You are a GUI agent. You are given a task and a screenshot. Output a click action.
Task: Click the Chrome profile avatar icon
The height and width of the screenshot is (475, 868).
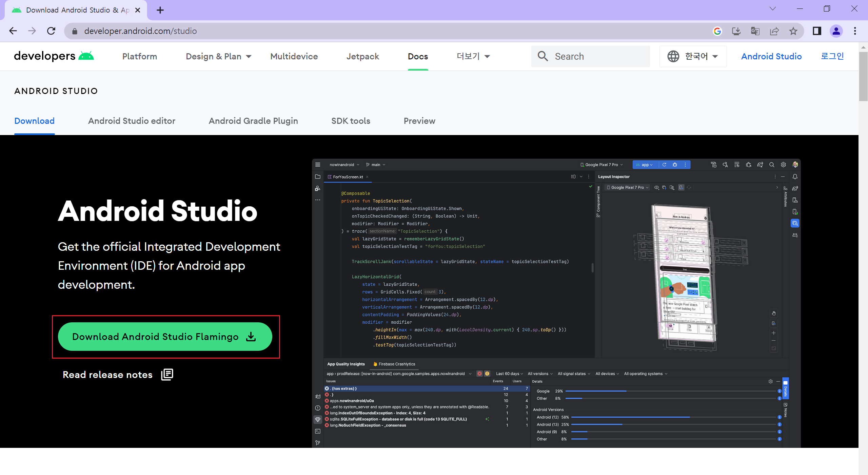836,31
